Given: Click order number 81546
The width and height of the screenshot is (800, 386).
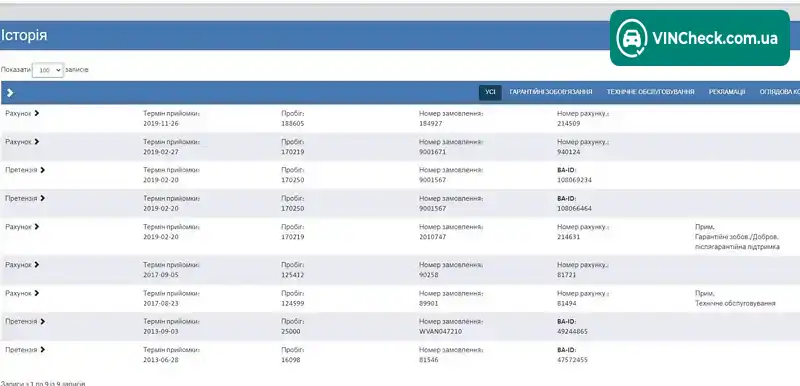Looking at the screenshot, I should coord(429,360).
